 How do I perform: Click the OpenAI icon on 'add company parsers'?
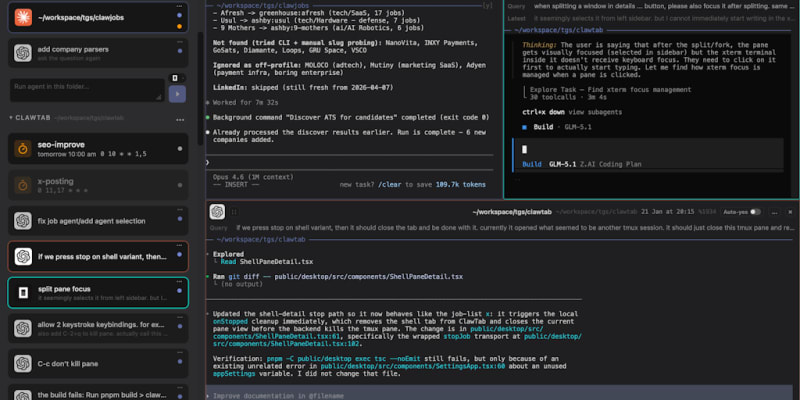24,54
